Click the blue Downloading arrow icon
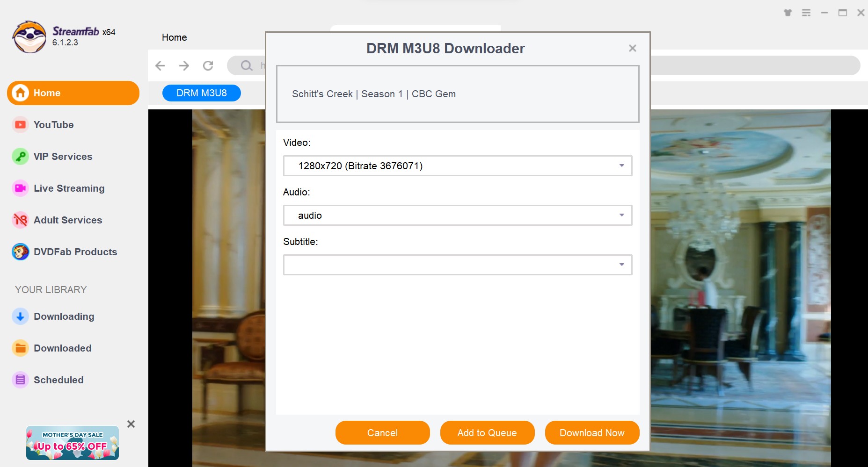The width and height of the screenshot is (868, 467). click(20, 316)
